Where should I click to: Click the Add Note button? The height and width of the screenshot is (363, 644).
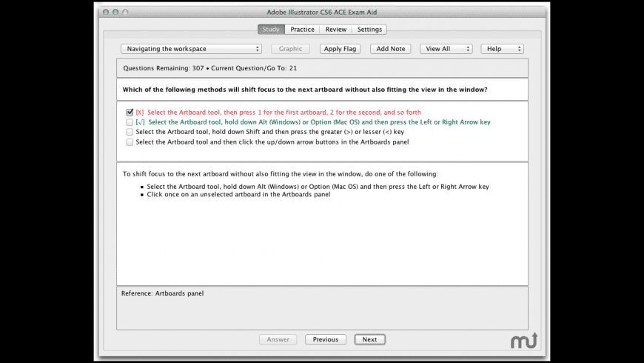[x=391, y=48]
